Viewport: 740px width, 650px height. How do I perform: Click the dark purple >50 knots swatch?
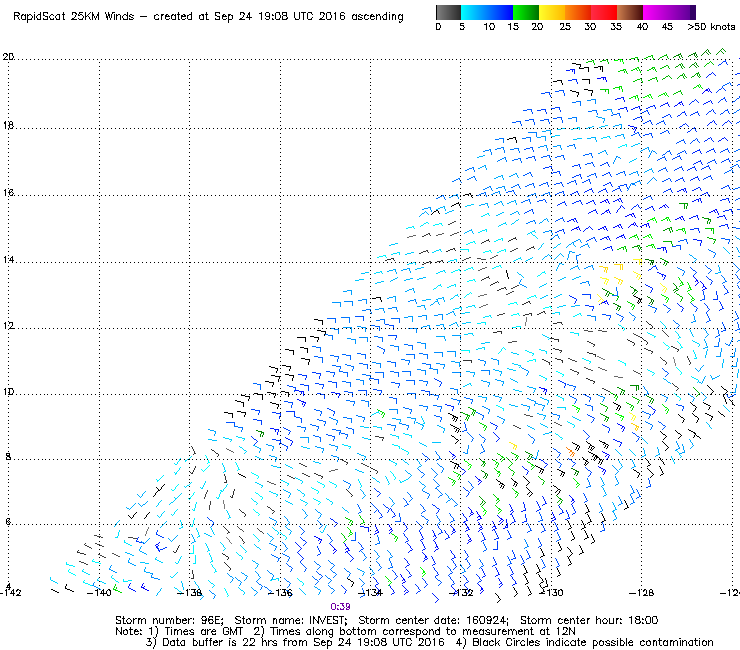coord(693,12)
